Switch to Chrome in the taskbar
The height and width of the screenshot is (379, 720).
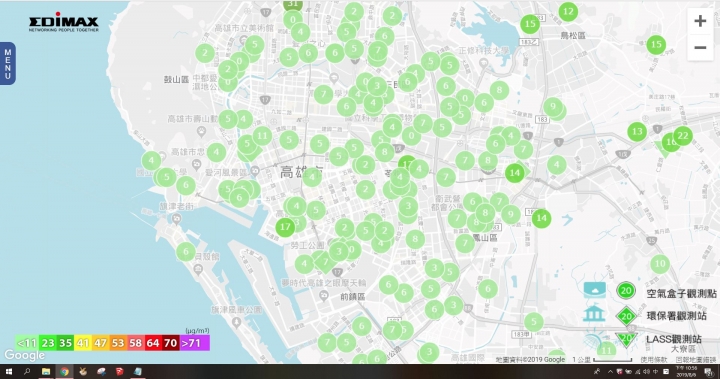[64, 372]
